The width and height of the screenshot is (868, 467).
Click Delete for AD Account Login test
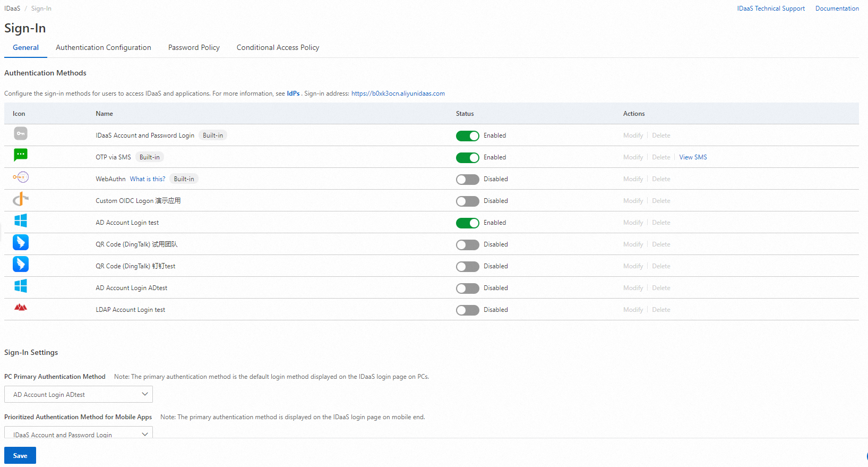[661, 223]
